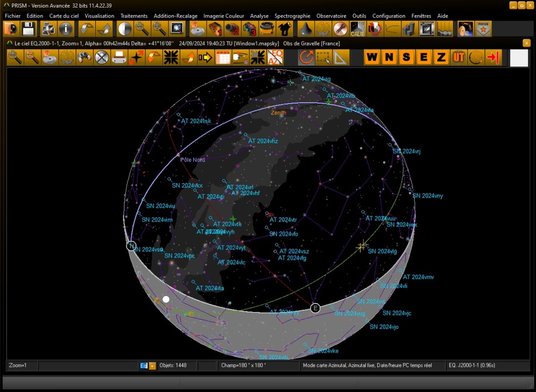Toggle the EQ/AZ coordinate mode button

275,58
